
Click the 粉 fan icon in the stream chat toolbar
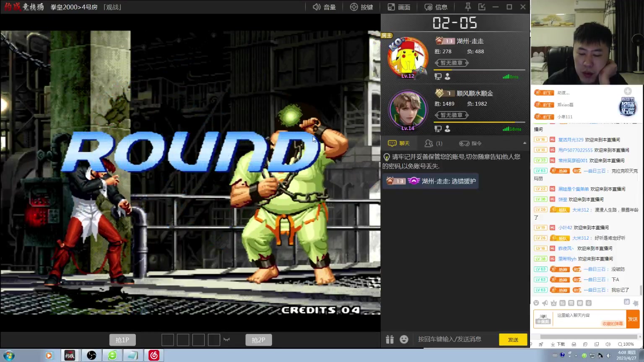[563, 303]
